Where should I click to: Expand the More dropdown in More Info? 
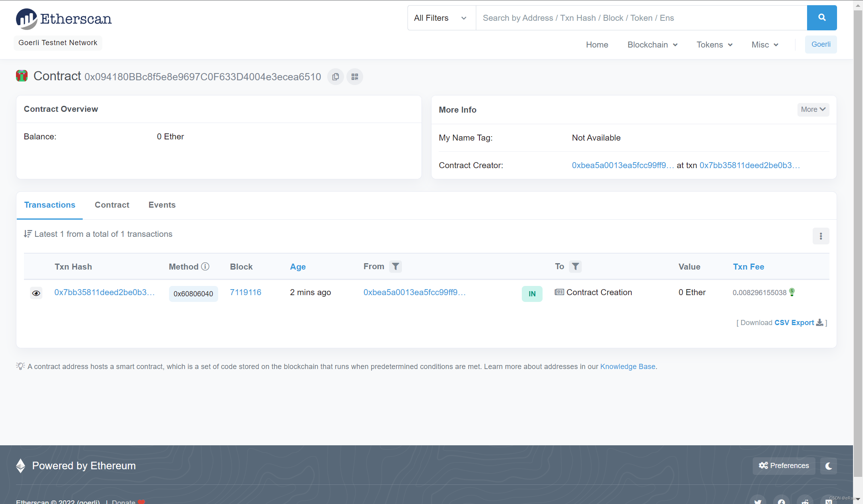(x=813, y=109)
